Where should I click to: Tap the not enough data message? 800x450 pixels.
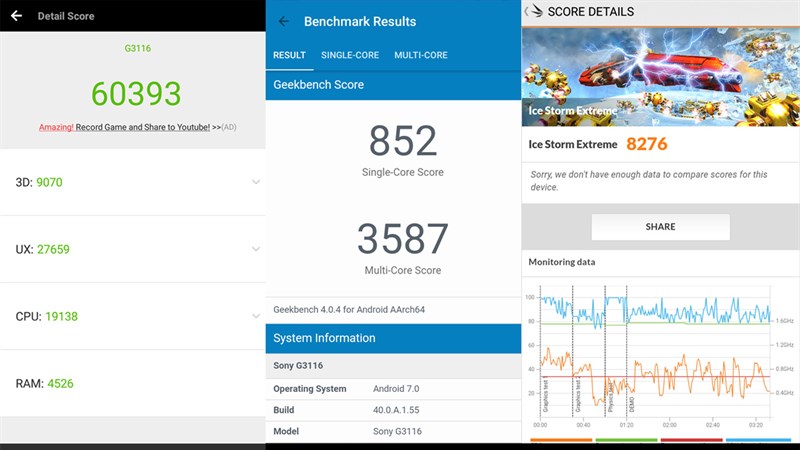point(648,181)
